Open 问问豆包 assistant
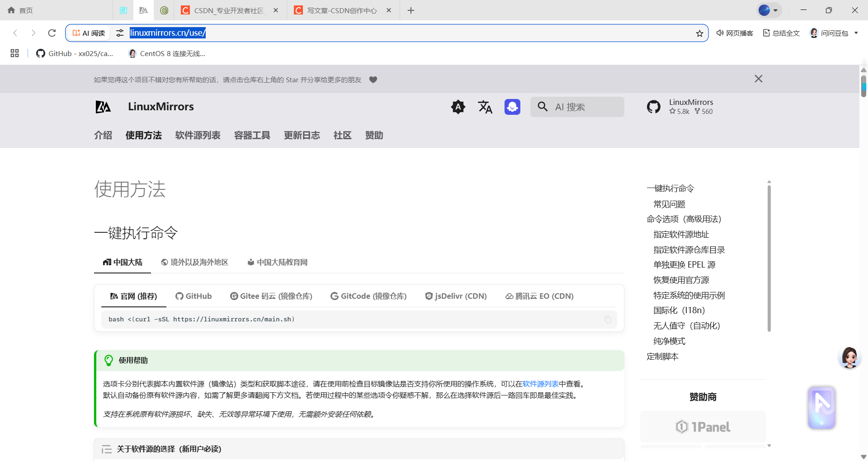Screen dimensions: 868x461 pos(829,33)
